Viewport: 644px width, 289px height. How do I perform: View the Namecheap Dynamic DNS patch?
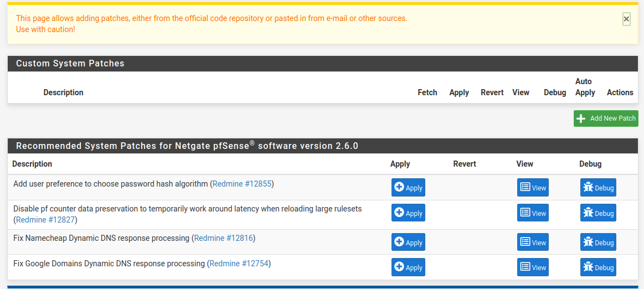[x=533, y=242]
